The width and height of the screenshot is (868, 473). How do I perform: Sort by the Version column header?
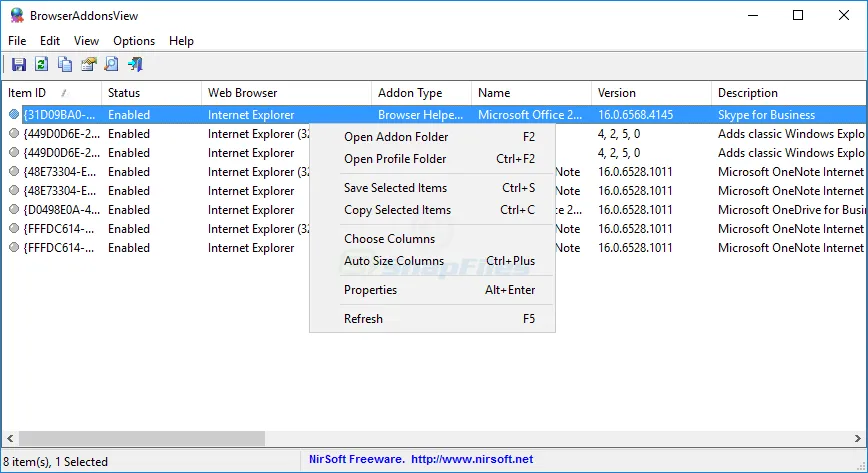[x=651, y=93]
